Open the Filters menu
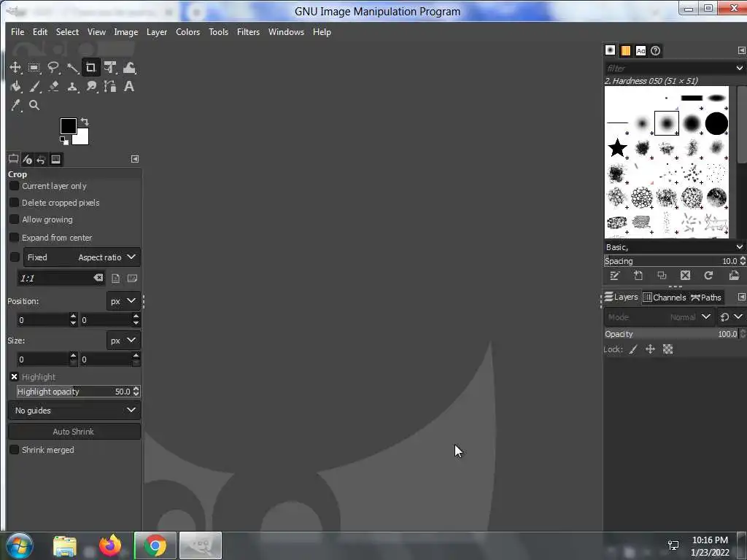 [x=248, y=32]
